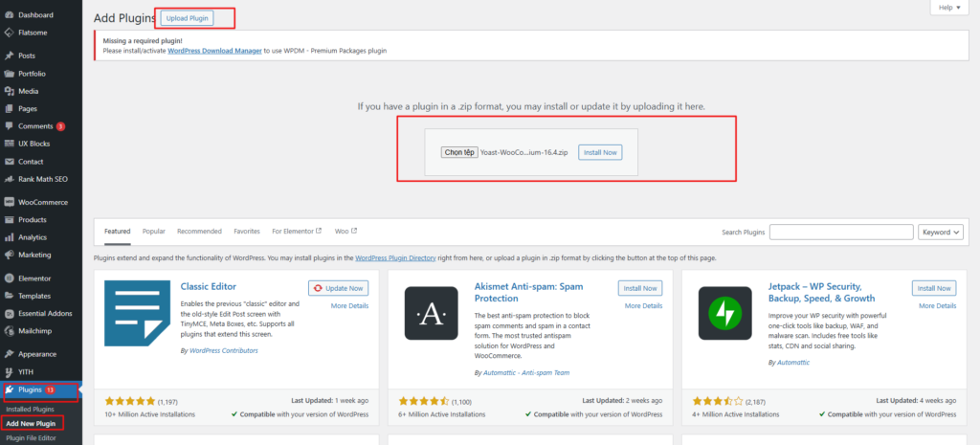Click the Chọn tệp file chooser button

(459, 152)
